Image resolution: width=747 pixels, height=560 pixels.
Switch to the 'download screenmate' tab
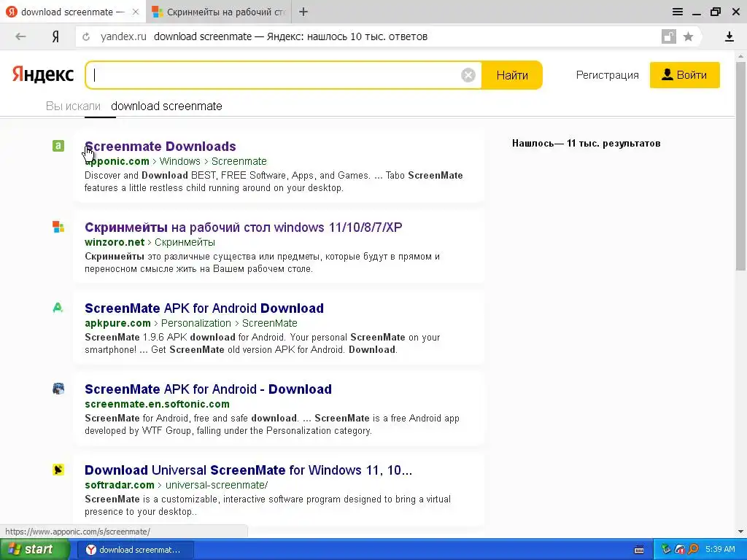coord(72,12)
